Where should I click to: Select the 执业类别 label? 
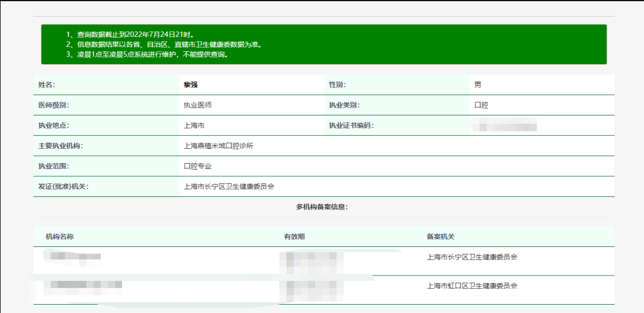point(344,105)
